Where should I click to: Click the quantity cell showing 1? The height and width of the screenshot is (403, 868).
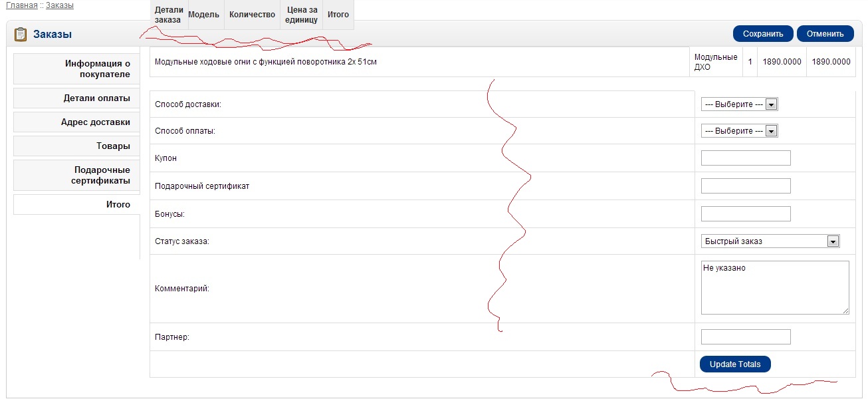coord(750,62)
